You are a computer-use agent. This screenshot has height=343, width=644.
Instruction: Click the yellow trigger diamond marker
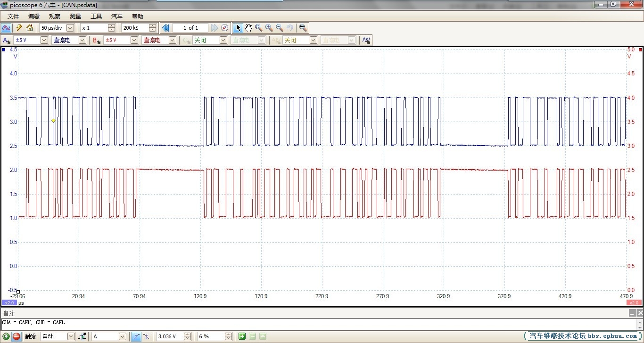coord(53,121)
